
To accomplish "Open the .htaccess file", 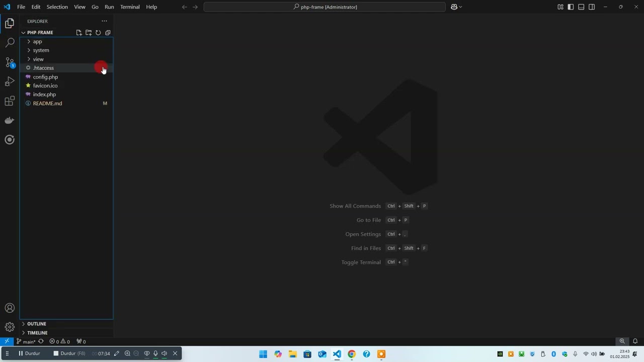I will 66,68.
